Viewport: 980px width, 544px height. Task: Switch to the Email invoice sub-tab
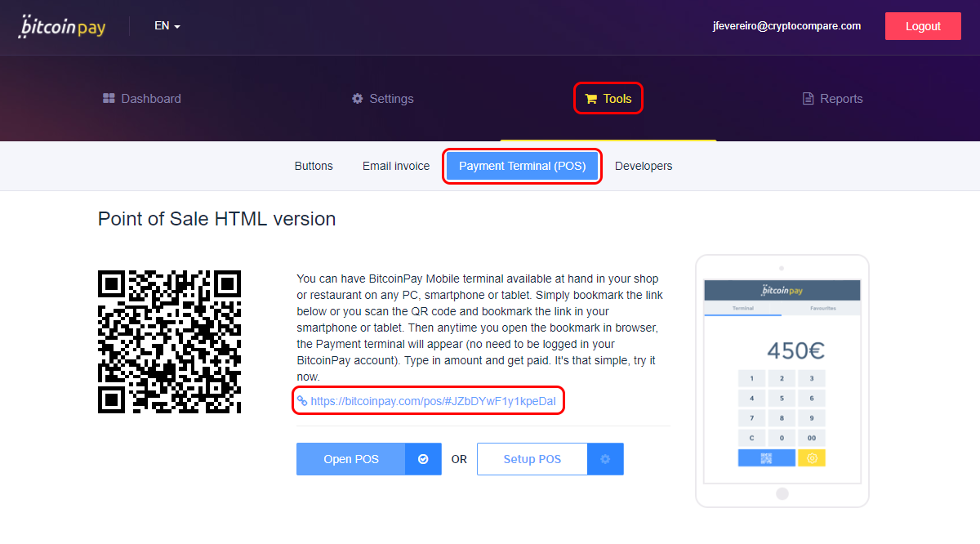coord(396,166)
